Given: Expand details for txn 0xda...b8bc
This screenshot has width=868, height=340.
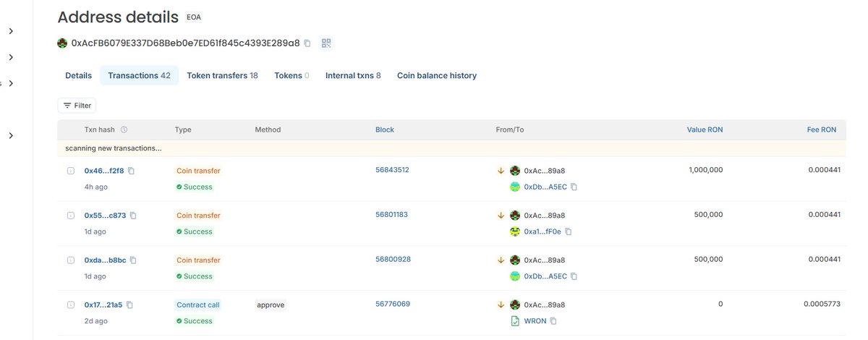Looking at the screenshot, I should pos(71,260).
